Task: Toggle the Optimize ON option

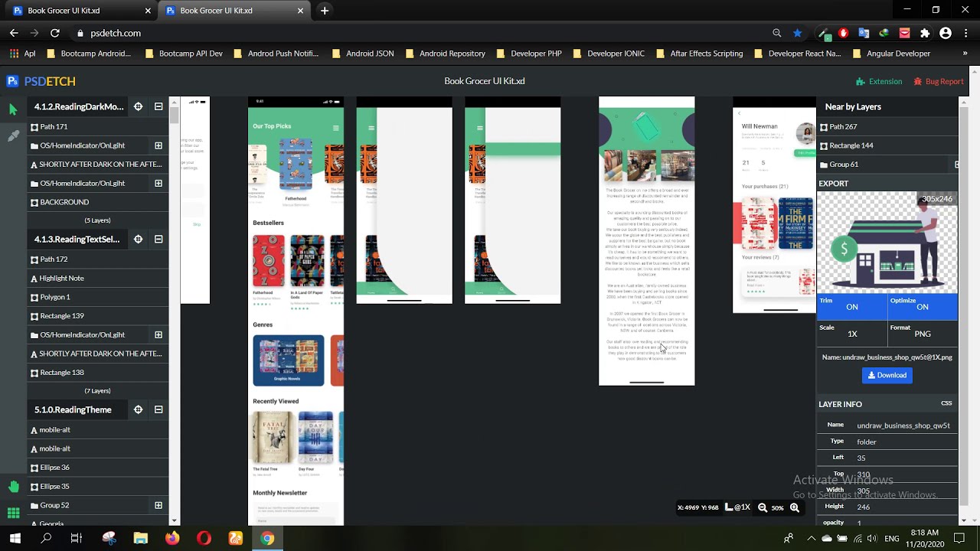Action: pyautogui.click(x=922, y=306)
